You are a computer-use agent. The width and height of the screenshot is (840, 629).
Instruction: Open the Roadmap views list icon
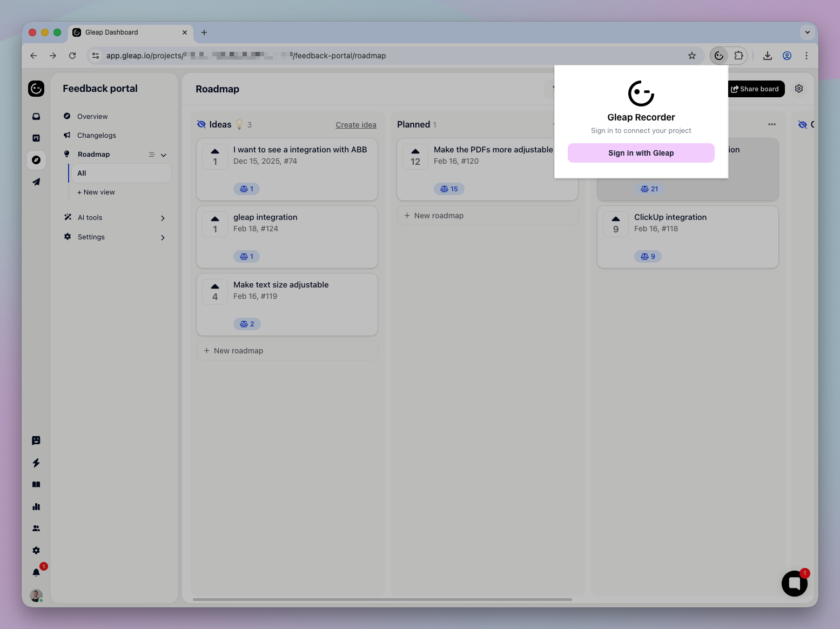[152, 155]
